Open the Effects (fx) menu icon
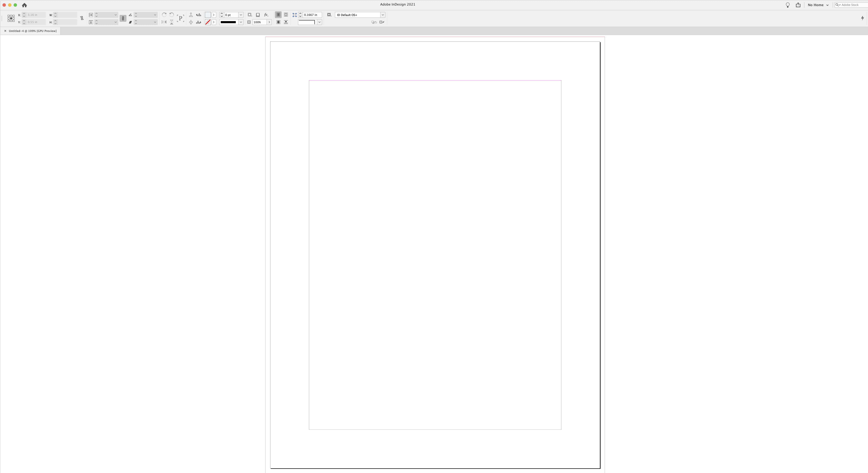This screenshot has width=868, height=473. click(x=266, y=15)
